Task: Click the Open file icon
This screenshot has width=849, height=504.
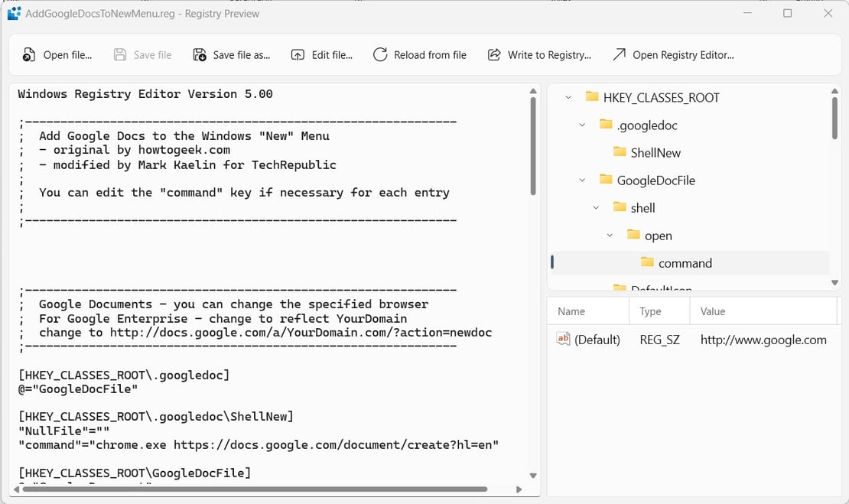Action: (29, 54)
